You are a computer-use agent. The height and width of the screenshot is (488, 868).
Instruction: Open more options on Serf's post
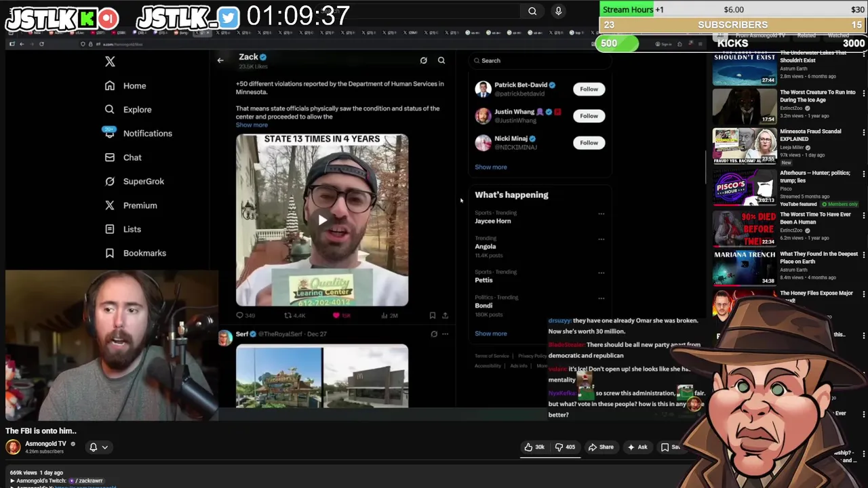(445, 333)
